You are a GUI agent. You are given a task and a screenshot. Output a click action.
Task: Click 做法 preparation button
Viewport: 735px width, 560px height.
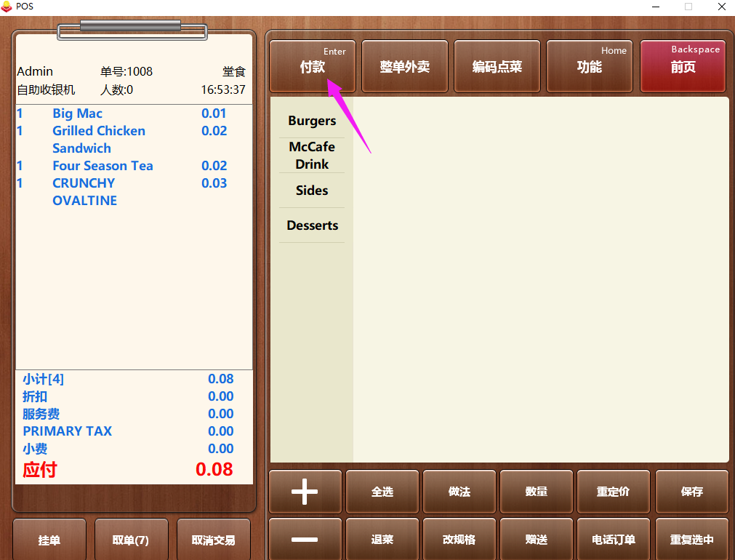tap(459, 492)
